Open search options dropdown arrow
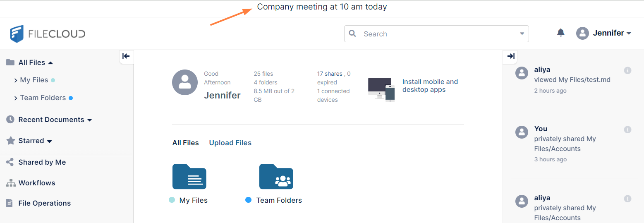 (x=522, y=34)
